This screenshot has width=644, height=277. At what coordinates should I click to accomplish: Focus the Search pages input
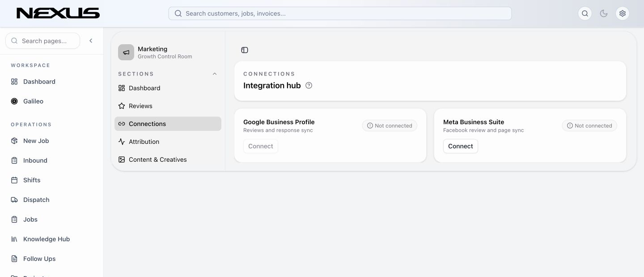point(43,41)
